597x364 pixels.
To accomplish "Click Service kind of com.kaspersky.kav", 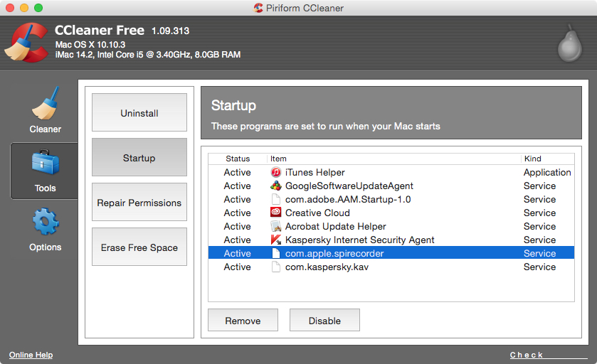I will point(539,267).
